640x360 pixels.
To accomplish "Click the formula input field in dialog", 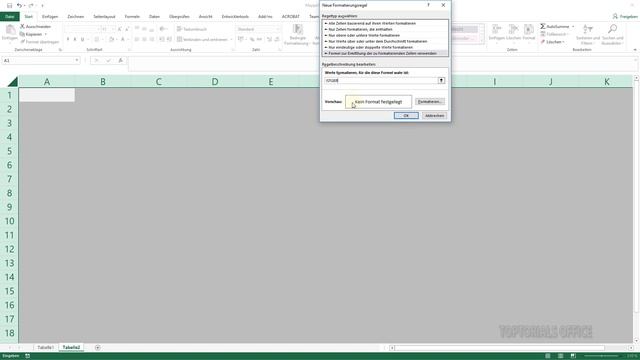I will (x=381, y=80).
